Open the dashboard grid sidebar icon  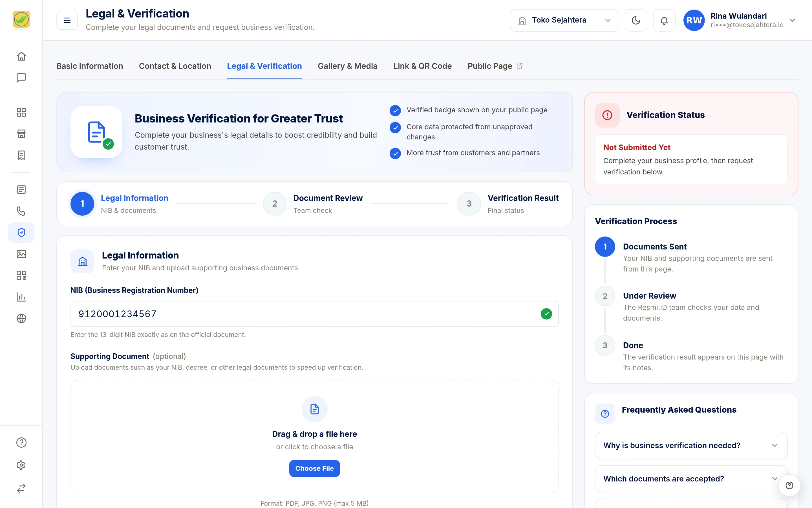21,112
